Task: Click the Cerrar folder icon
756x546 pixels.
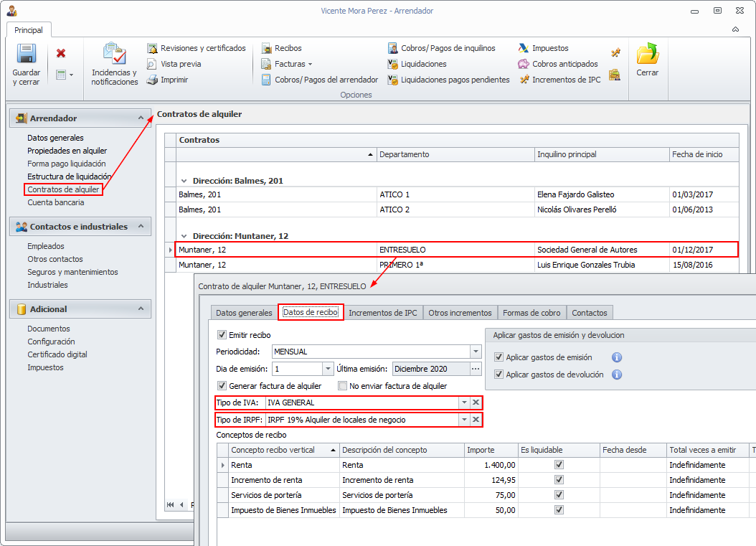Action: (x=647, y=55)
